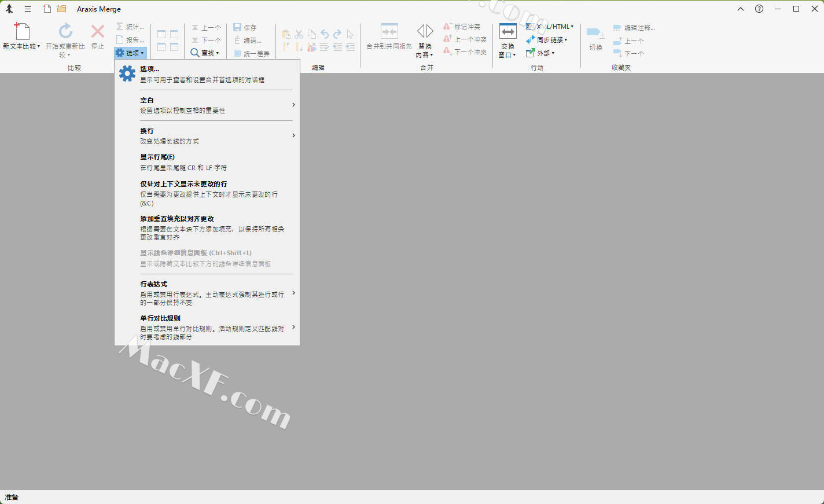Select 选项... menu entry with gear
Viewport: 824px width, 504px height.
tap(207, 74)
